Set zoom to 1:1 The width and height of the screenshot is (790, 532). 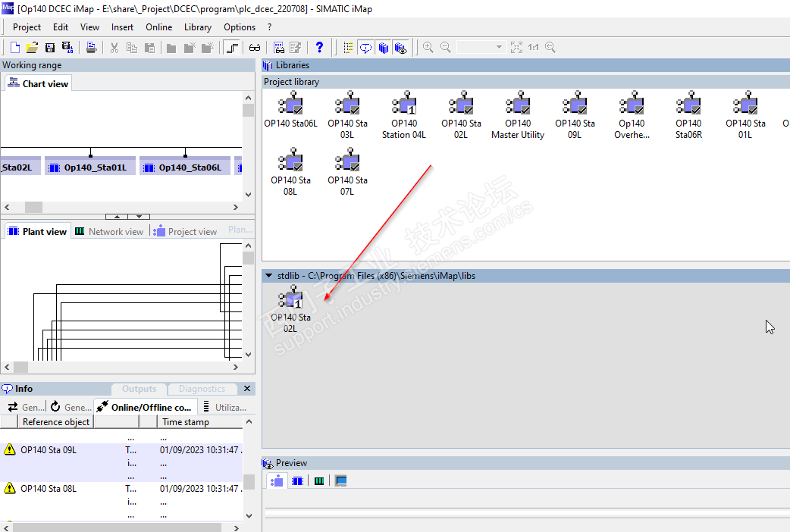tap(534, 47)
